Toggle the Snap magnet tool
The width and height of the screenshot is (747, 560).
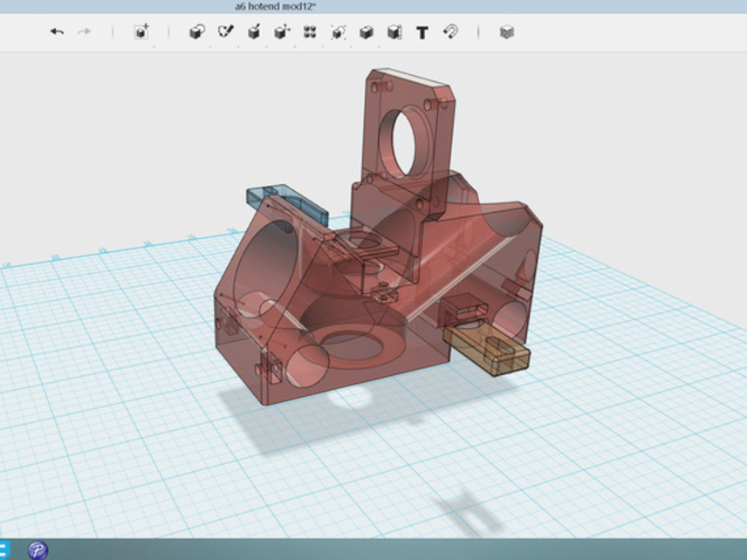tap(450, 32)
